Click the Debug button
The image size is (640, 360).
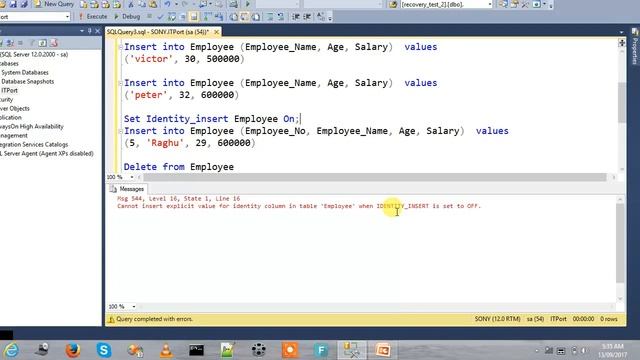(x=127, y=17)
